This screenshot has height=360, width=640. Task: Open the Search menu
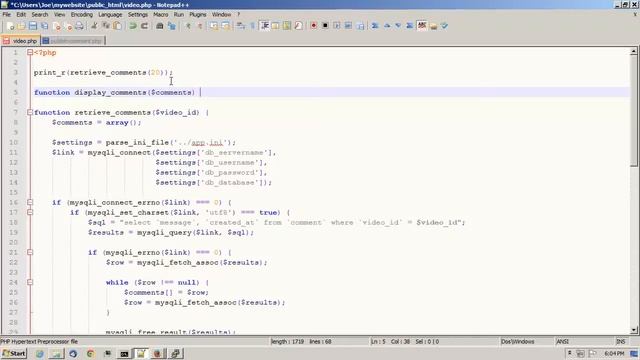coord(40,14)
